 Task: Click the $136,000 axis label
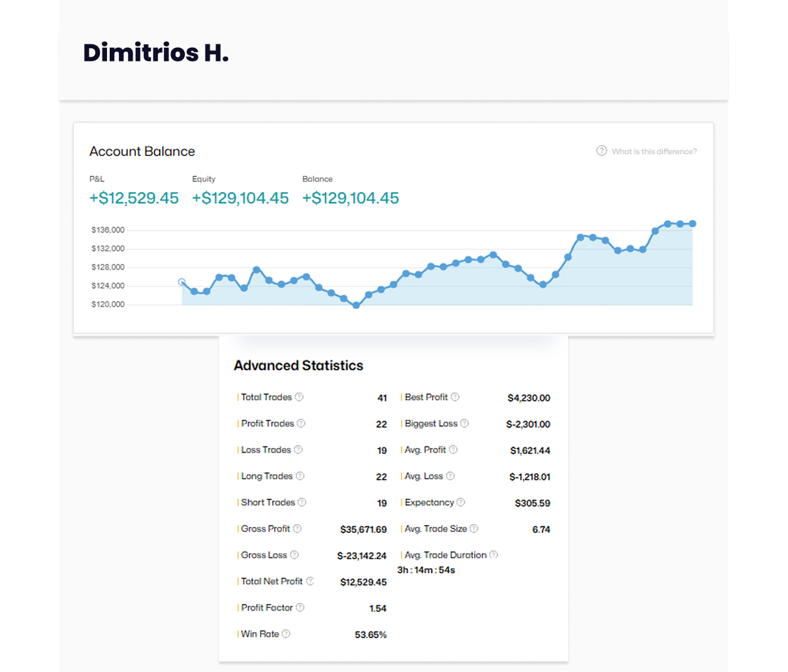click(x=108, y=230)
